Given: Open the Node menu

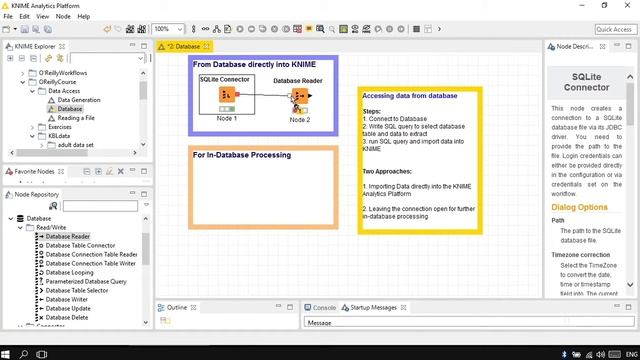Looking at the screenshot, I should pos(63,16).
